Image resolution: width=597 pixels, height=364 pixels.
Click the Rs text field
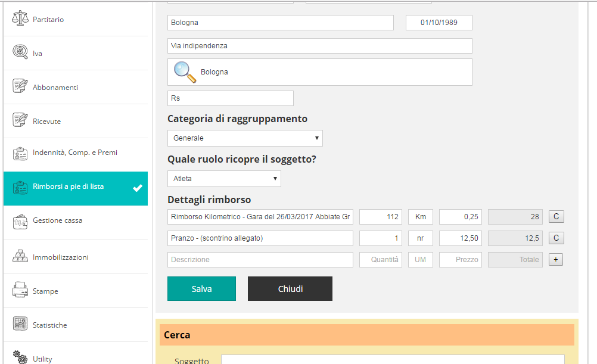[x=231, y=98]
